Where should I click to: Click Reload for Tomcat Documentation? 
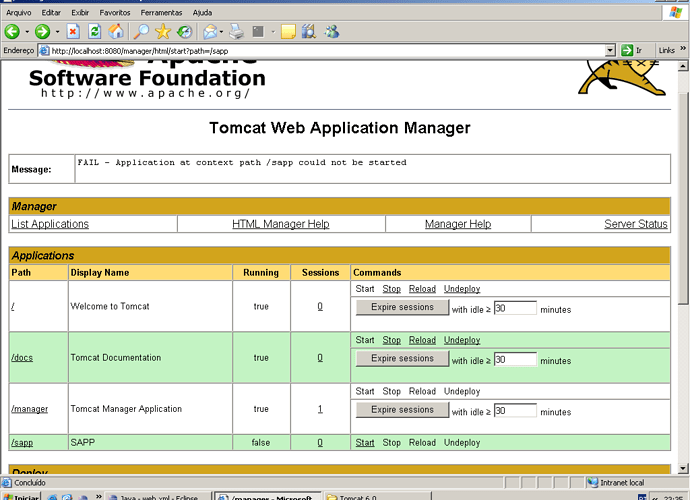(422, 340)
